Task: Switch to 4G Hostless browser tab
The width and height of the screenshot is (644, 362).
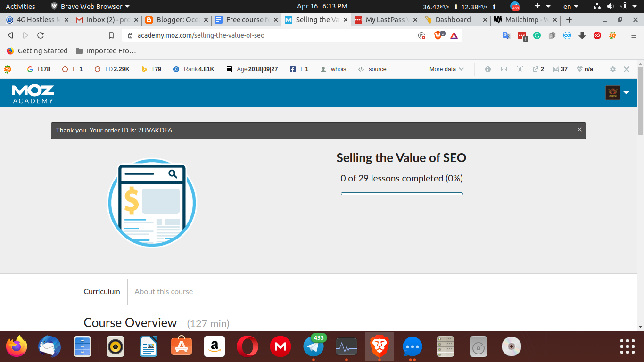Action: click(38, 20)
